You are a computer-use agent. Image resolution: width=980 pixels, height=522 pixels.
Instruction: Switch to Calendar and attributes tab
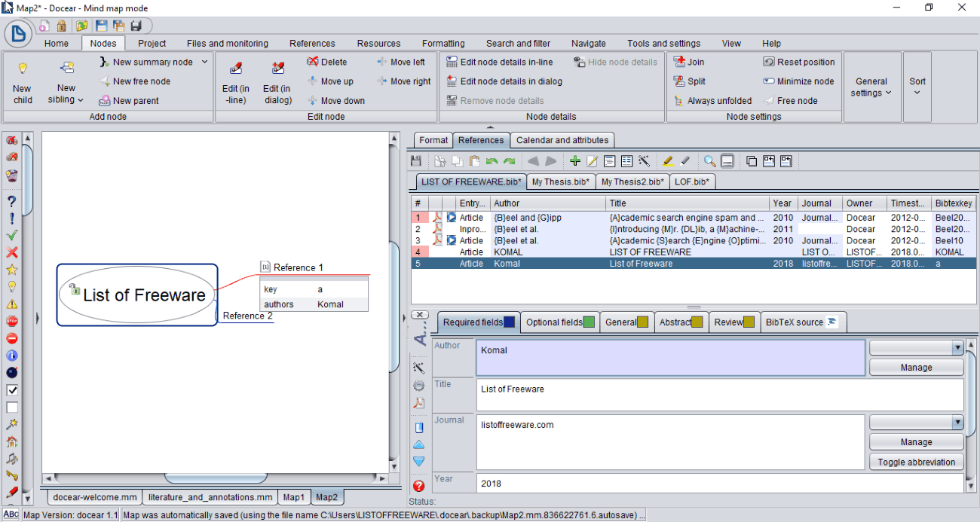point(562,140)
